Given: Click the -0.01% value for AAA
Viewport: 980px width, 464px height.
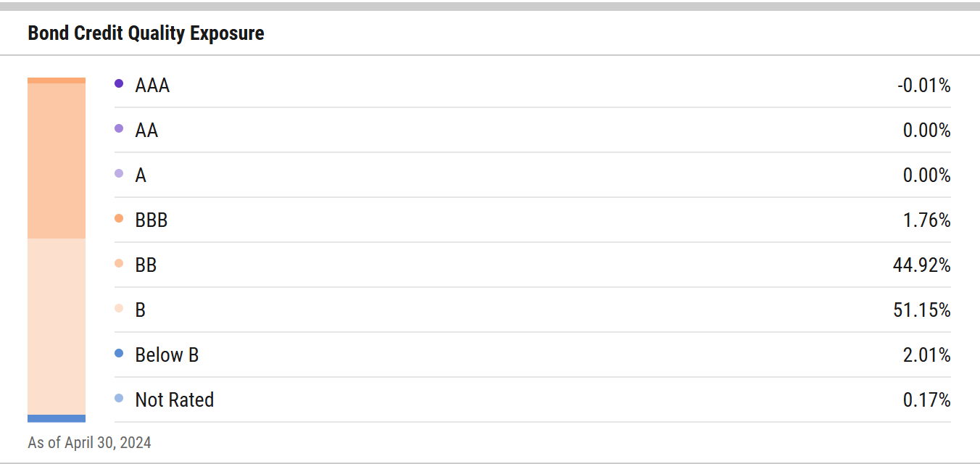Looking at the screenshot, I should pos(923,86).
